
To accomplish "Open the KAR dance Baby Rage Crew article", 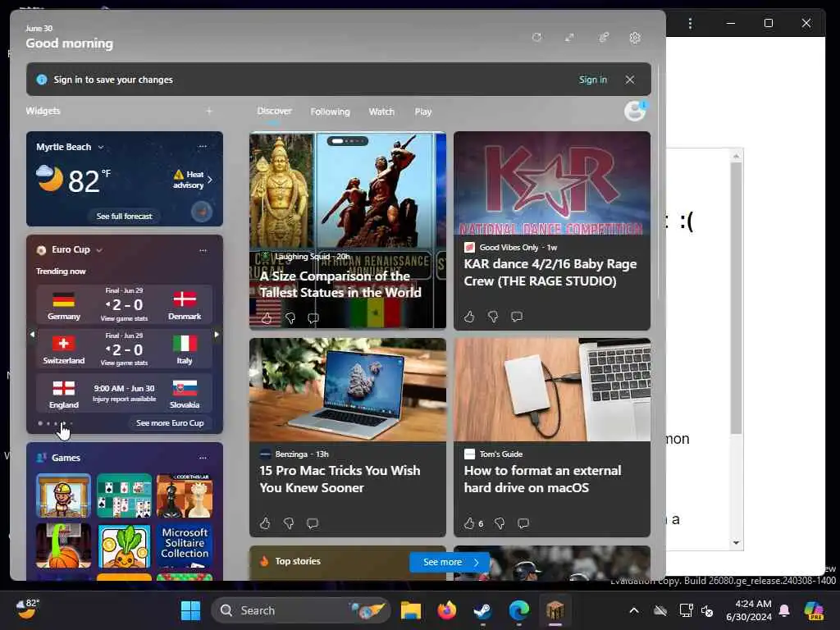I will tap(550, 272).
